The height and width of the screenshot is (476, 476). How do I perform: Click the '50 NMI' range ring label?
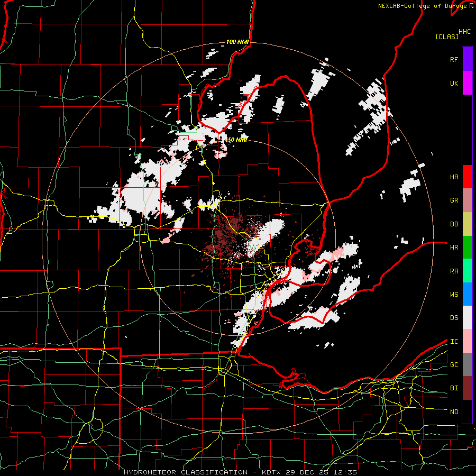(237, 140)
